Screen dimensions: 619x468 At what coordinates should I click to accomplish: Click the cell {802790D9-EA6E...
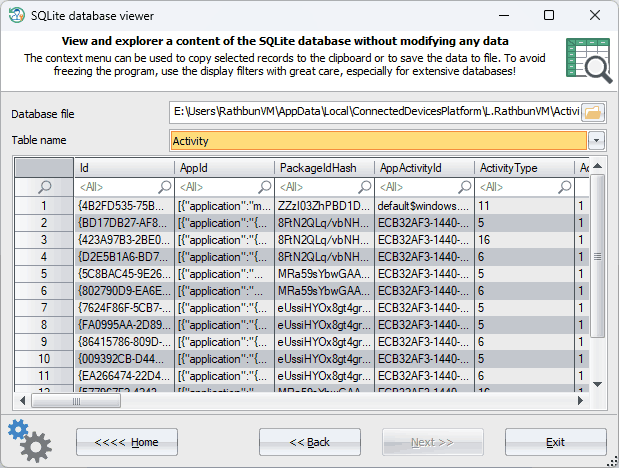(x=124, y=291)
